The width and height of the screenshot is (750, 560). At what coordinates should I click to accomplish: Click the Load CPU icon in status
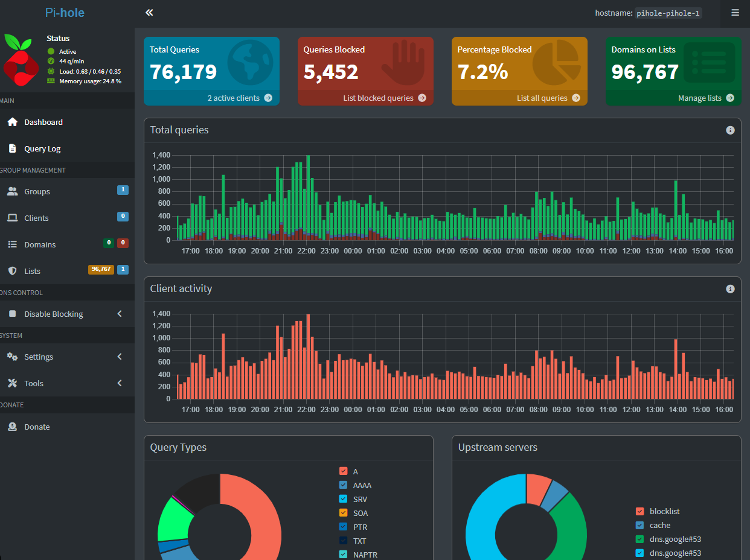51,71
